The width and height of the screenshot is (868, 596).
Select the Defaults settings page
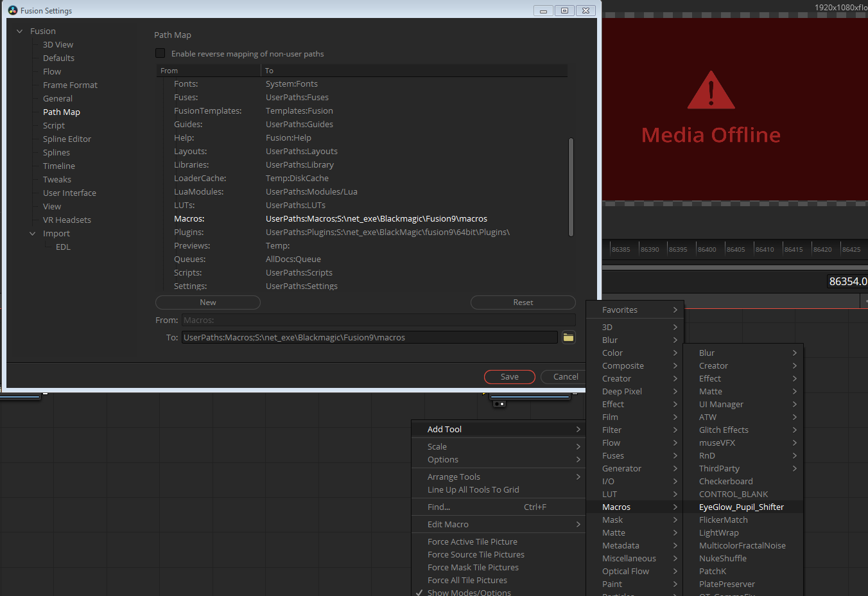coord(58,58)
